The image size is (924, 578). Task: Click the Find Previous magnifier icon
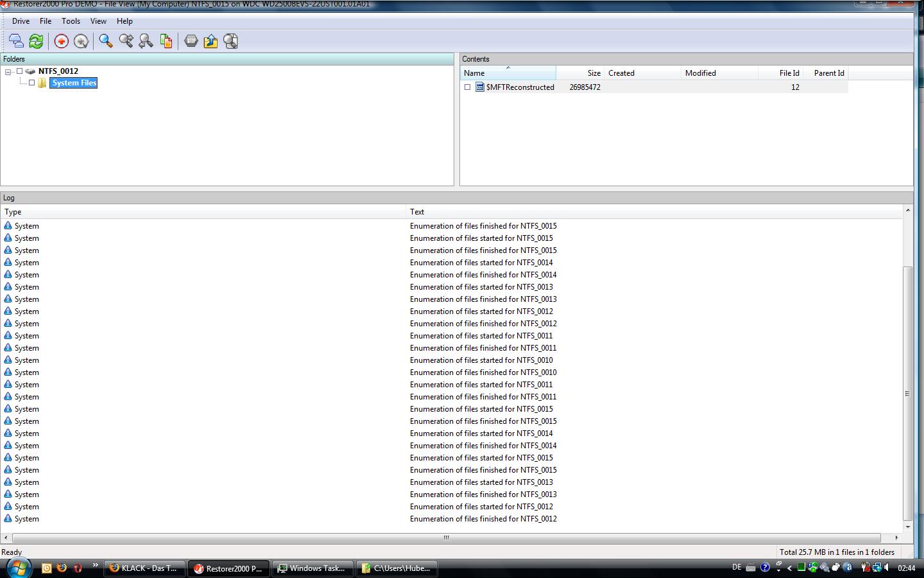point(146,41)
